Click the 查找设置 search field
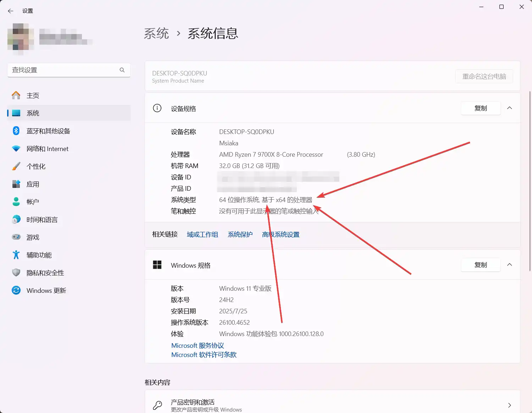532x413 pixels. click(x=69, y=70)
